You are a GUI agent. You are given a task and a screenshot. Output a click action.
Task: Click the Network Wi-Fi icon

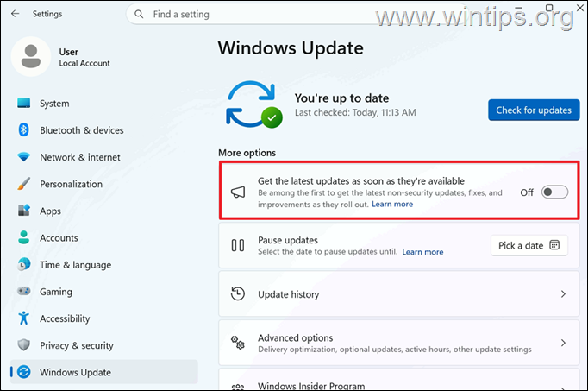point(23,157)
